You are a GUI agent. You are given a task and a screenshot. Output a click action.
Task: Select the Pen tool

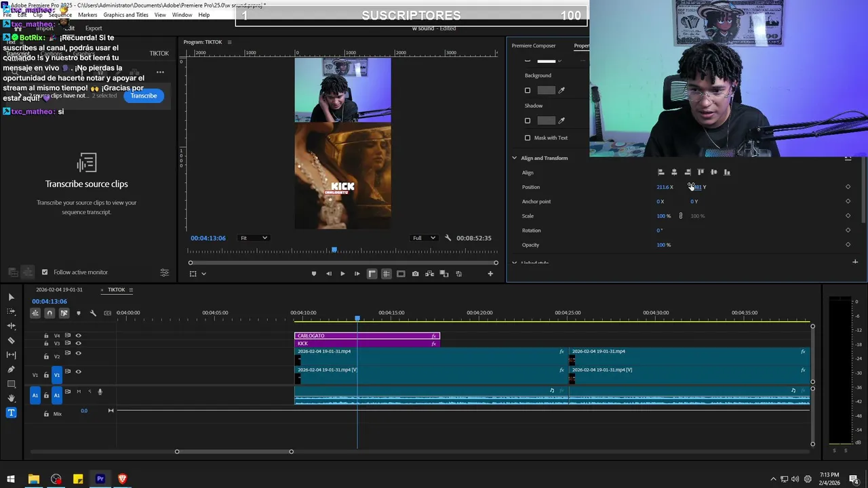pyautogui.click(x=11, y=369)
